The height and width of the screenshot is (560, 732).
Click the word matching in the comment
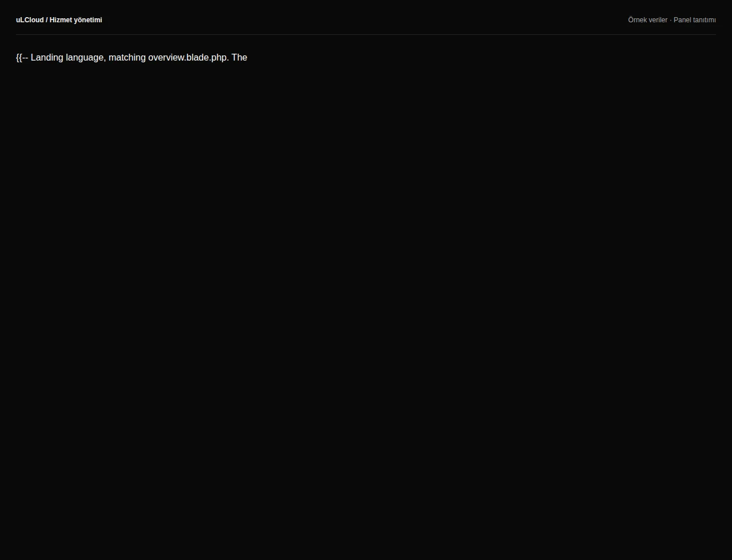127,58
